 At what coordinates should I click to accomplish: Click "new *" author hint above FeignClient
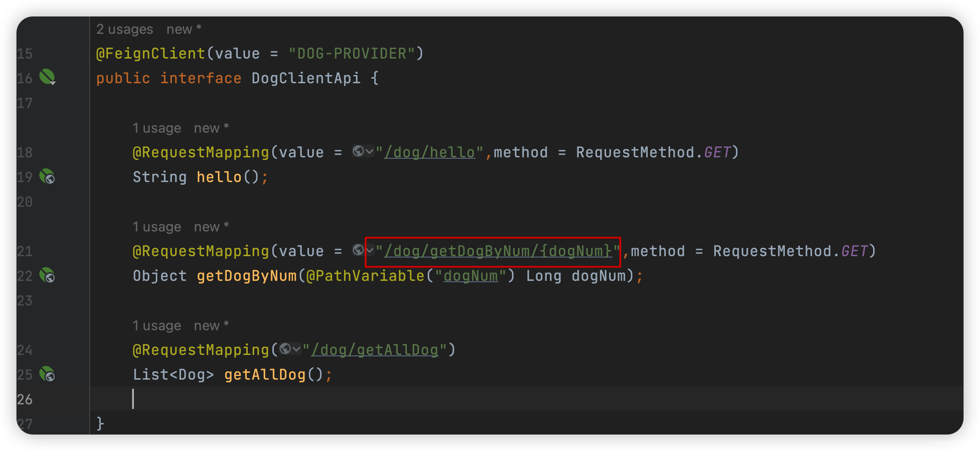(184, 29)
